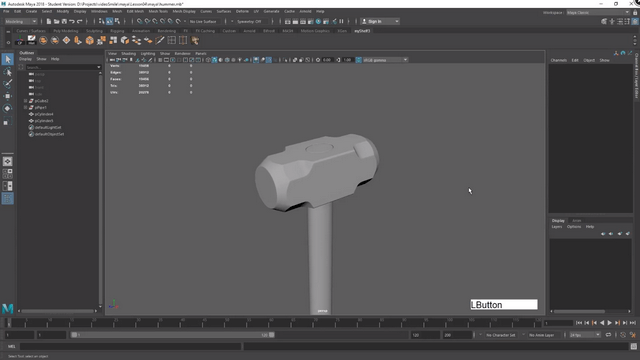The width and height of the screenshot is (640, 360).
Task: Pick the Paint Selection tool
Action: [7, 84]
